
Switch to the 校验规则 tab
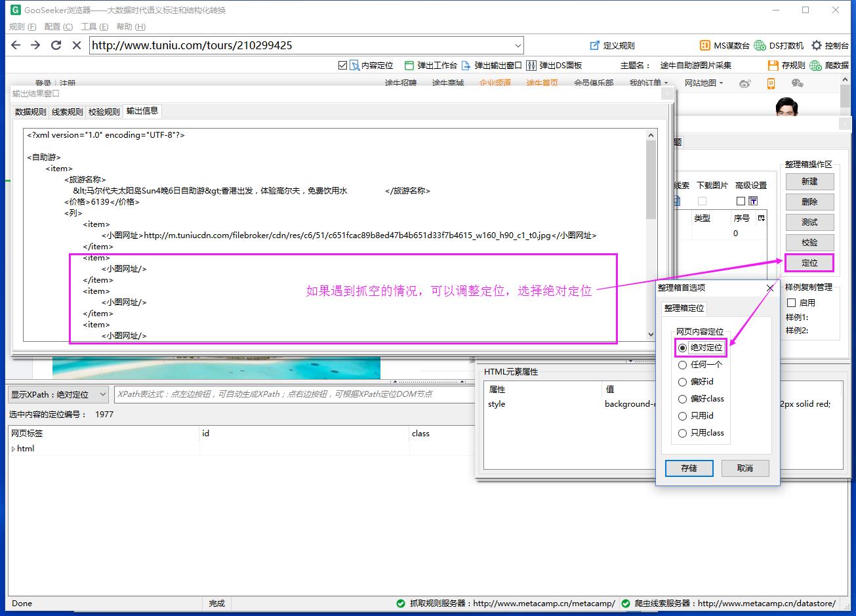(104, 112)
